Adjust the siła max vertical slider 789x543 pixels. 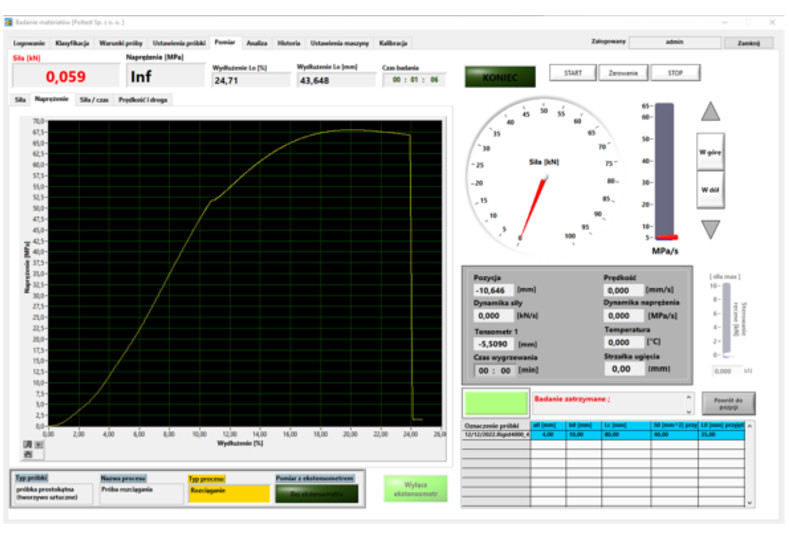click(726, 320)
